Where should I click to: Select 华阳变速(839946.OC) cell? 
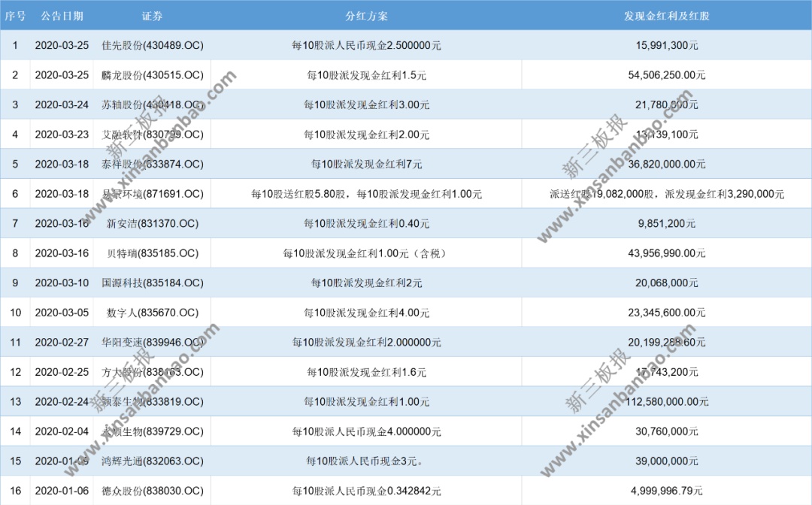152,343
